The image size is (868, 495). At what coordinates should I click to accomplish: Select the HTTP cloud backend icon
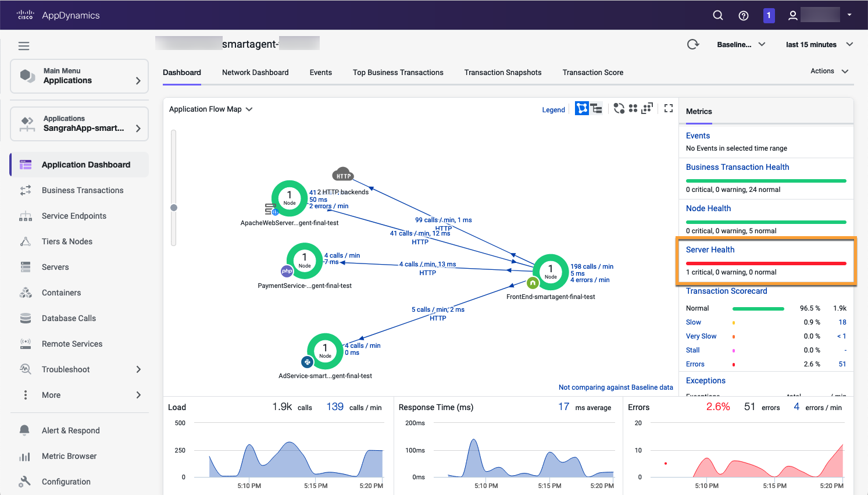(343, 175)
